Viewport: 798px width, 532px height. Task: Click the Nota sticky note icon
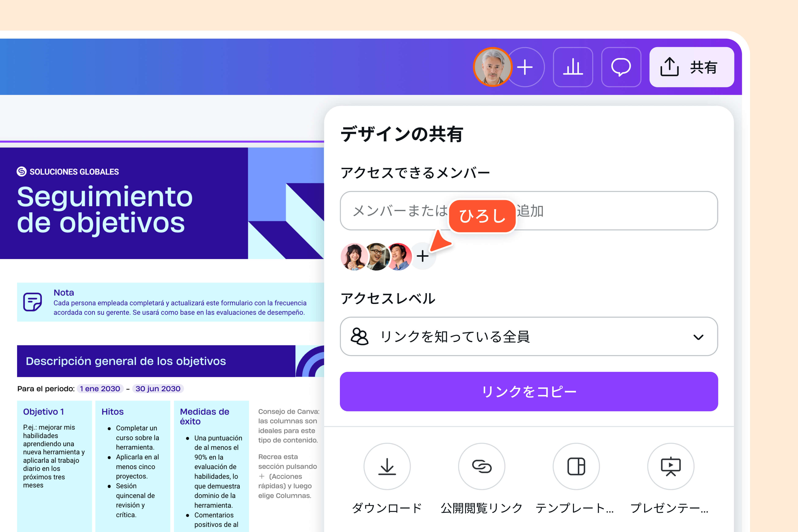(x=33, y=302)
